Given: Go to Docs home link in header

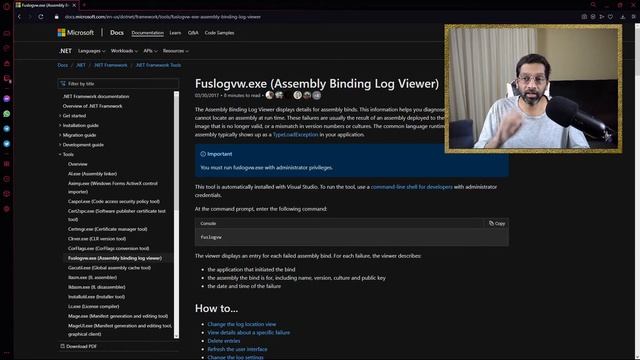Looking at the screenshot, I should [117, 33].
